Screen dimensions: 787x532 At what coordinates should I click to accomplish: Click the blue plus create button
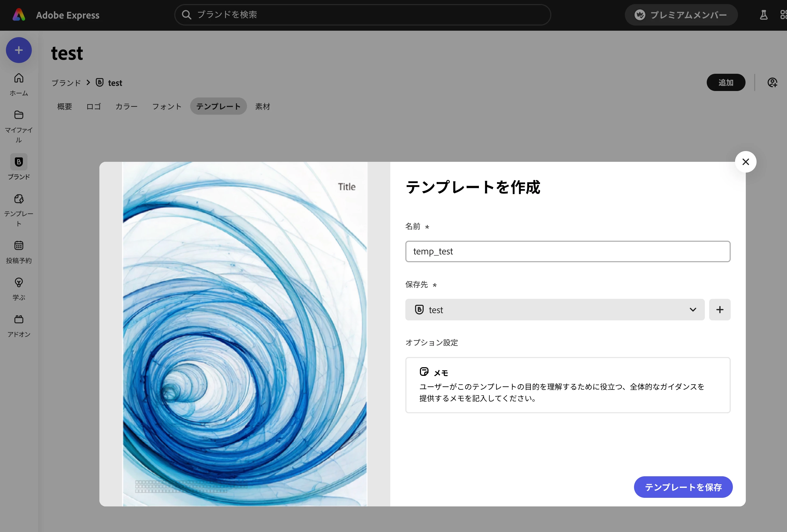coord(19,50)
